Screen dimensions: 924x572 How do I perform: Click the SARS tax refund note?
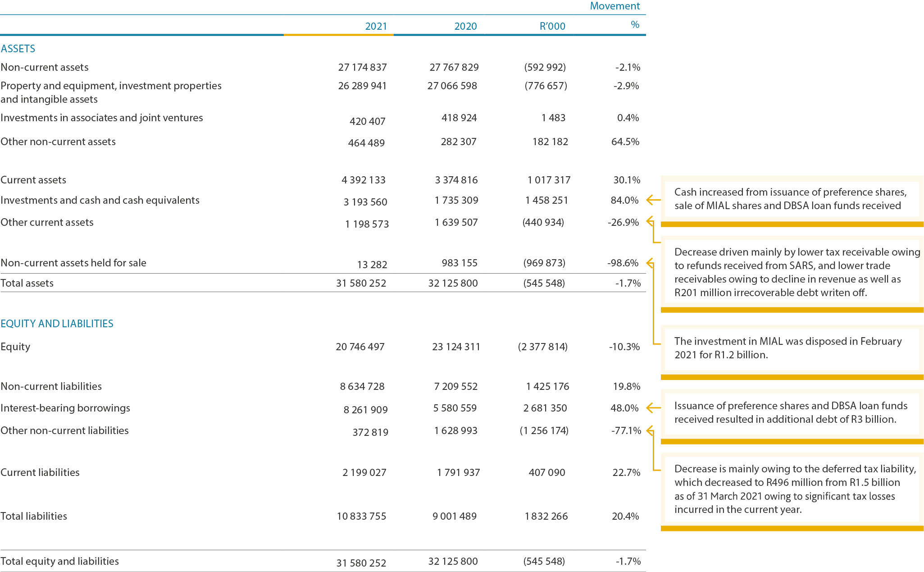[792, 272]
